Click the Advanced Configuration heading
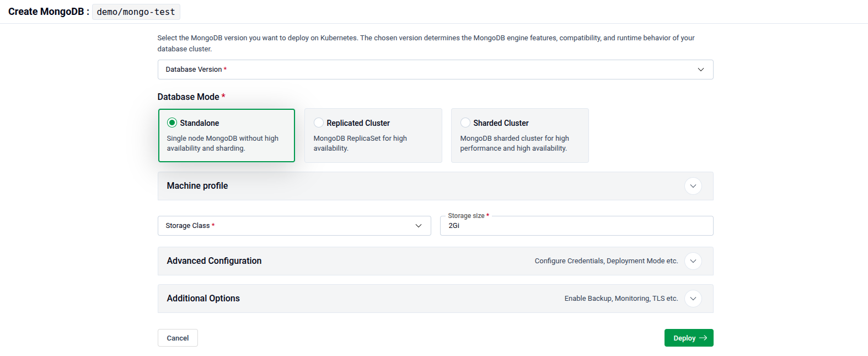 (x=214, y=261)
